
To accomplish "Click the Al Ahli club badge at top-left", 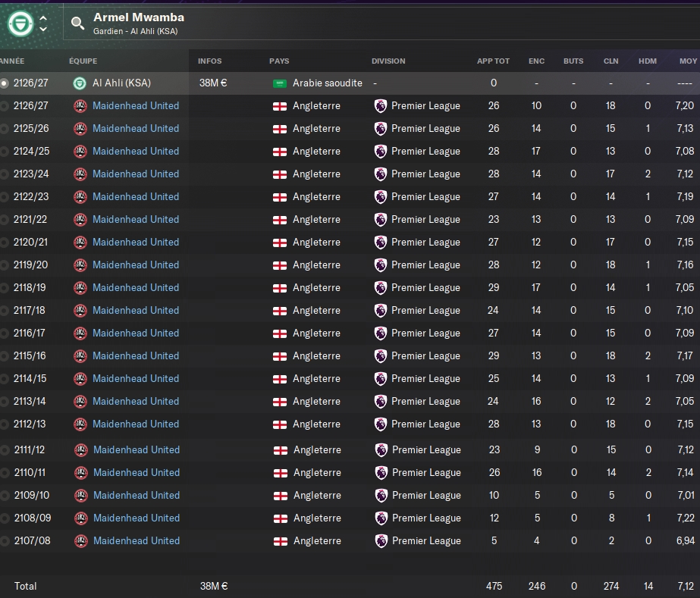I will [20, 23].
